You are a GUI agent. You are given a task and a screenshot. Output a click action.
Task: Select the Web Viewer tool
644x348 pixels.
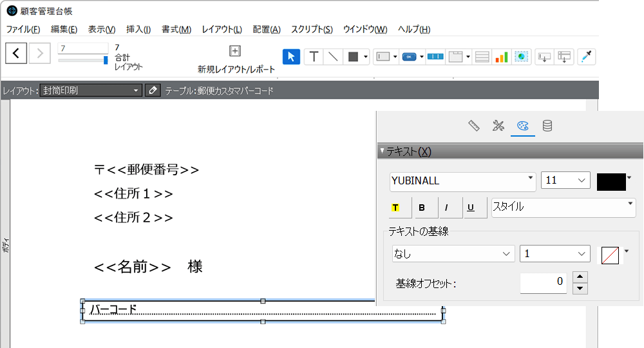522,57
